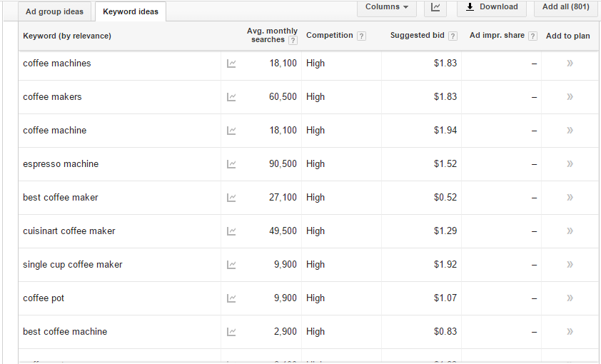Select the keyword text coffee machines
601x364 pixels.
point(56,64)
